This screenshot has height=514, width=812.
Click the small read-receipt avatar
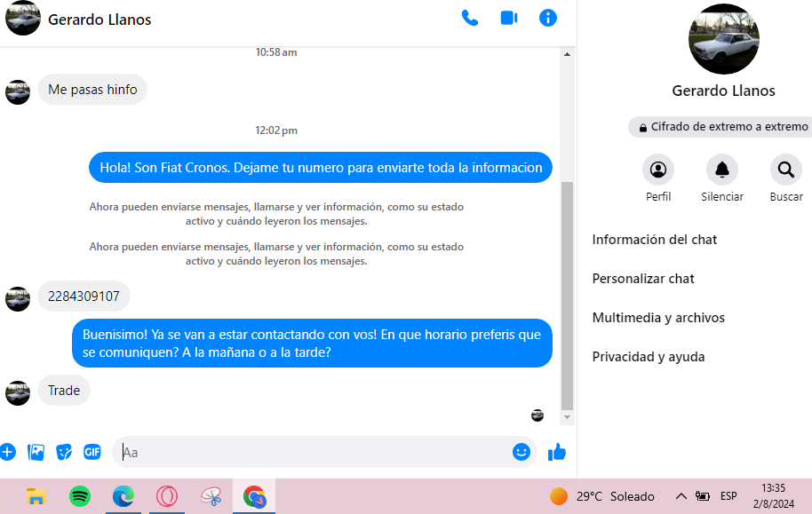537,415
